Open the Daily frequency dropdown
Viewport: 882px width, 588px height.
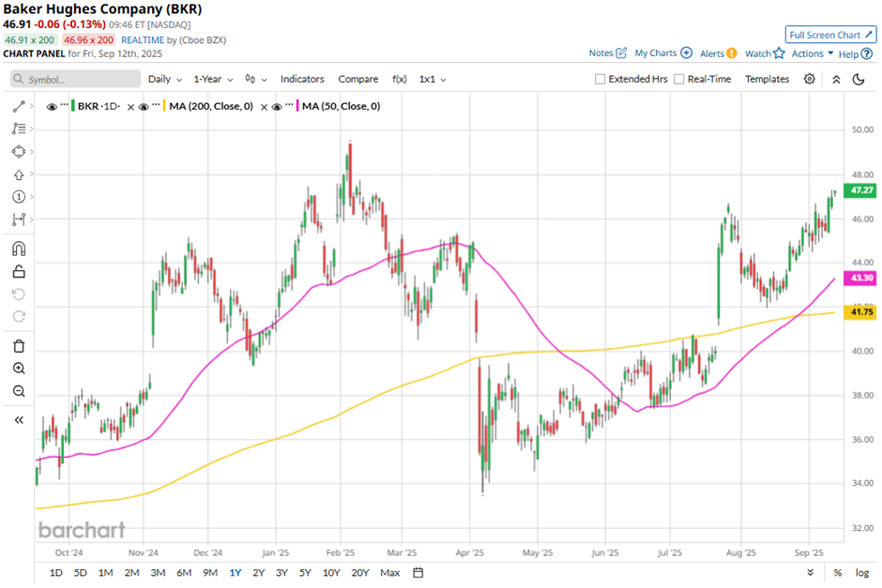pyautogui.click(x=165, y=80)
